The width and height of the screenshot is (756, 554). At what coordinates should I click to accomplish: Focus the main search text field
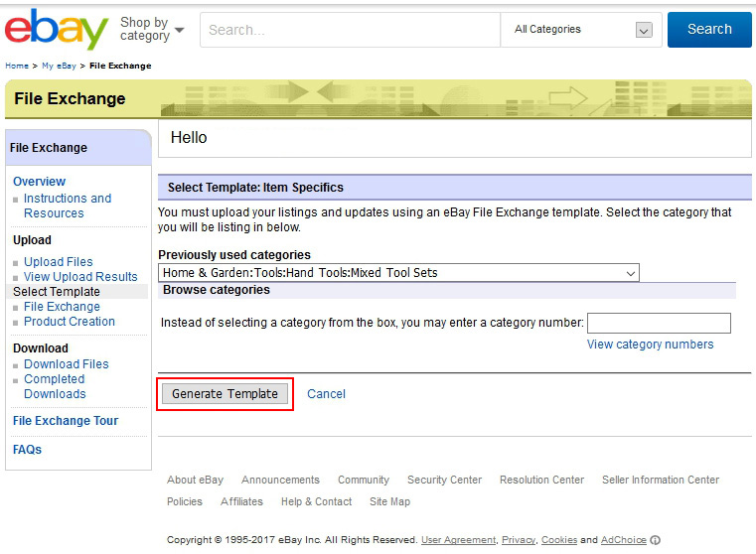coord(350,30)
